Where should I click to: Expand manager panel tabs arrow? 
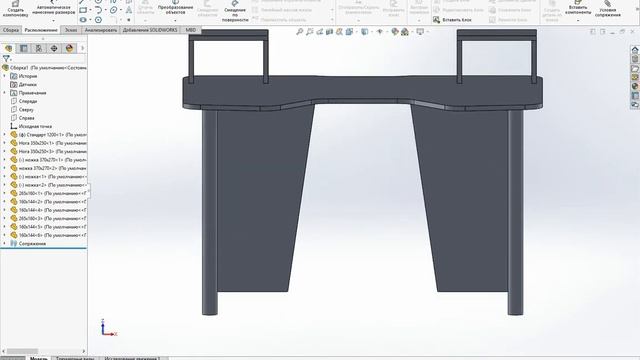82,48
